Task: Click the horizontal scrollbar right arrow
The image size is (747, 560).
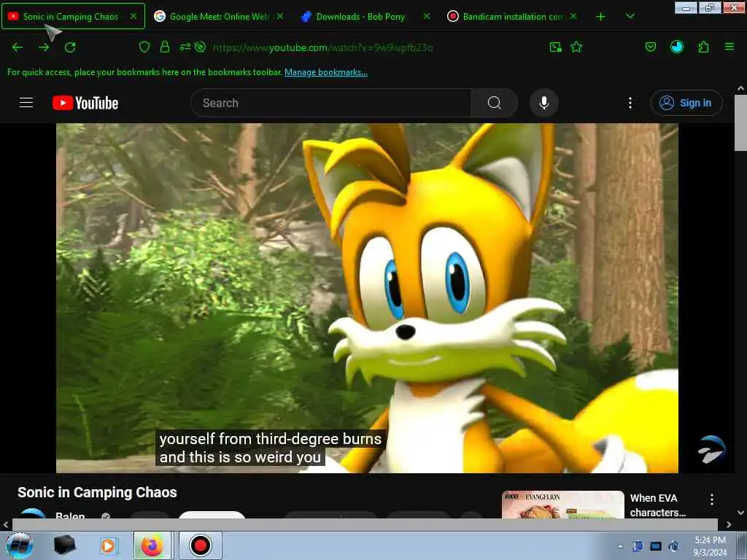Action: 729,525
